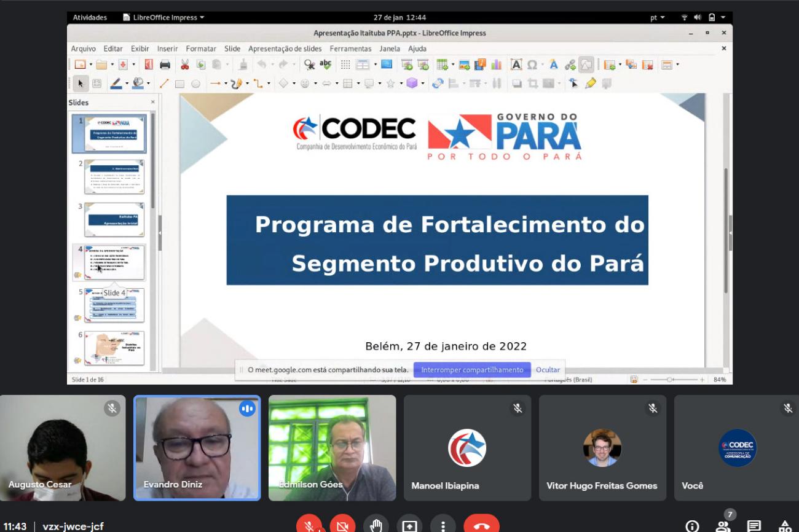799x532 pixels.
Task: Open the LibreOffice Impress app menu in top bar
Action: [163, 17]
